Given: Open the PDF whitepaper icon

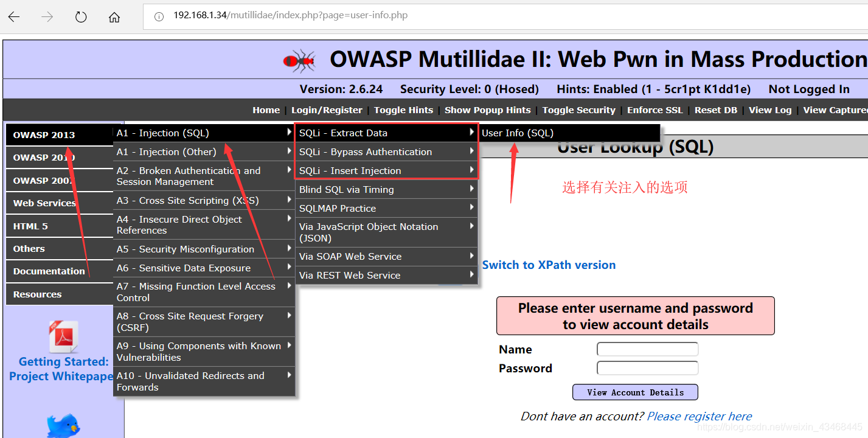Looking at the screenshot, I should coord(64,336).
